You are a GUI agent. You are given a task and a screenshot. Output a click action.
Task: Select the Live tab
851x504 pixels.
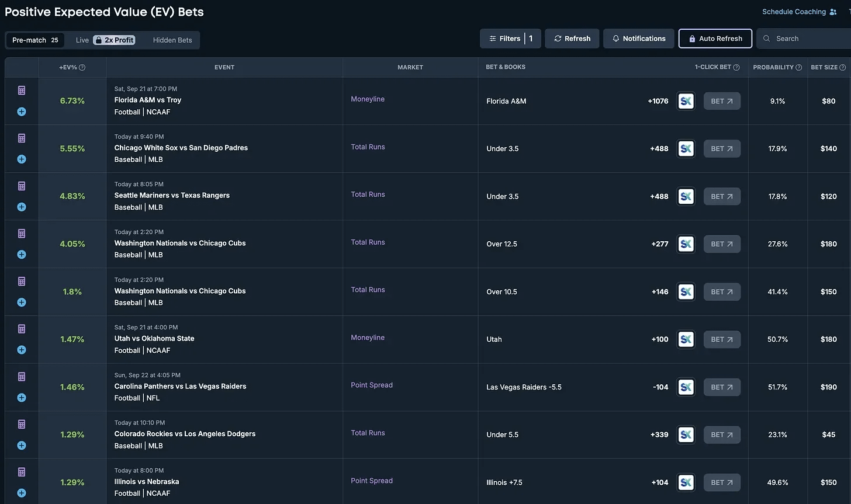click(x=82, y=40)
